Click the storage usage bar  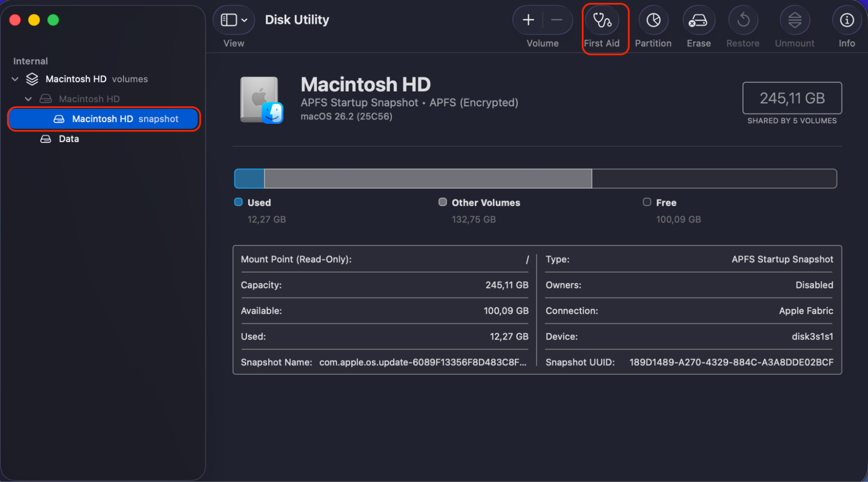click(535, 178)
